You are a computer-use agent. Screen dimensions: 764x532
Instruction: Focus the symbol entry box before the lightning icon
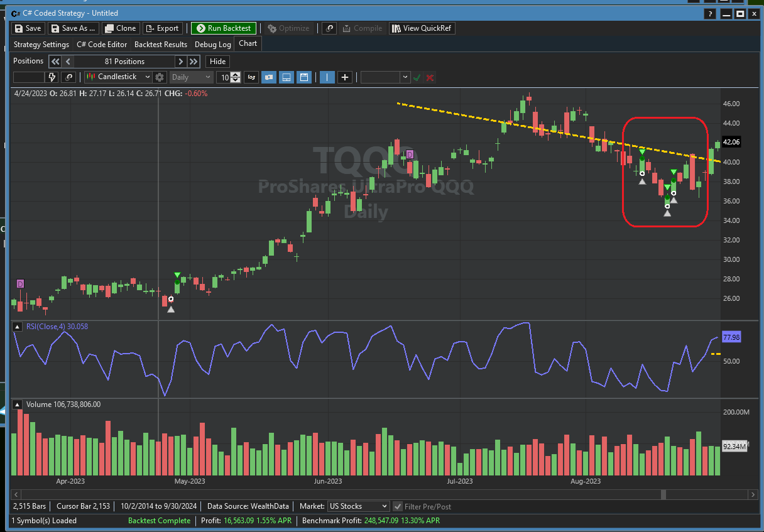29,77
